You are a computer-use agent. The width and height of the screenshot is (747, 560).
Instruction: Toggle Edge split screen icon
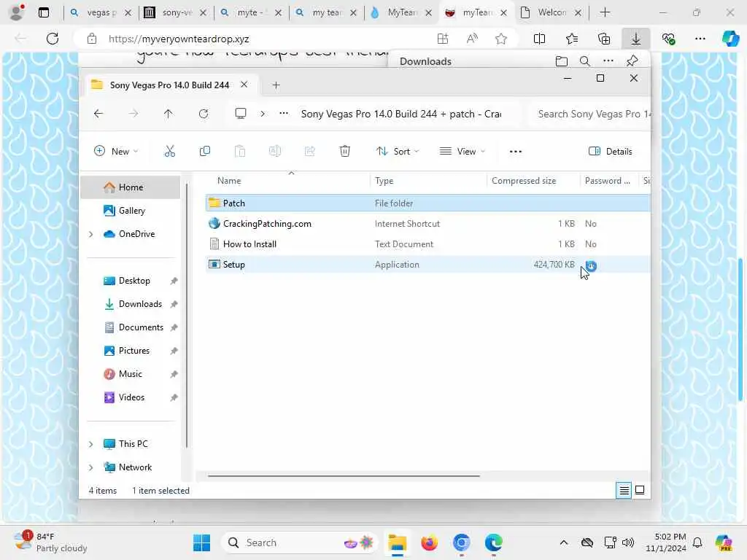(x=539, y=39)
